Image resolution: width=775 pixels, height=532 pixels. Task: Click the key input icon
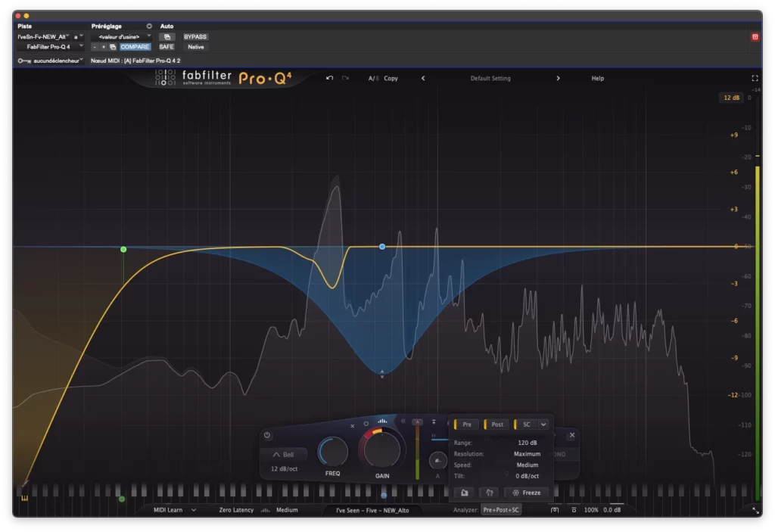(24, 61)
